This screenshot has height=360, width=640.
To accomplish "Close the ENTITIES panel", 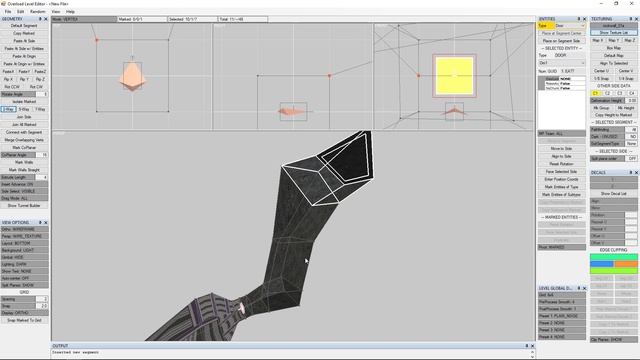I will 584,19.
